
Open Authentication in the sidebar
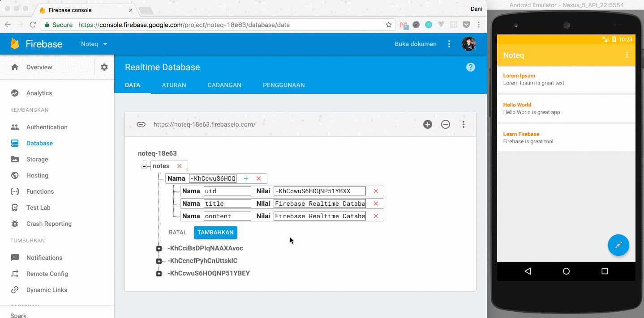click(47, 127)
